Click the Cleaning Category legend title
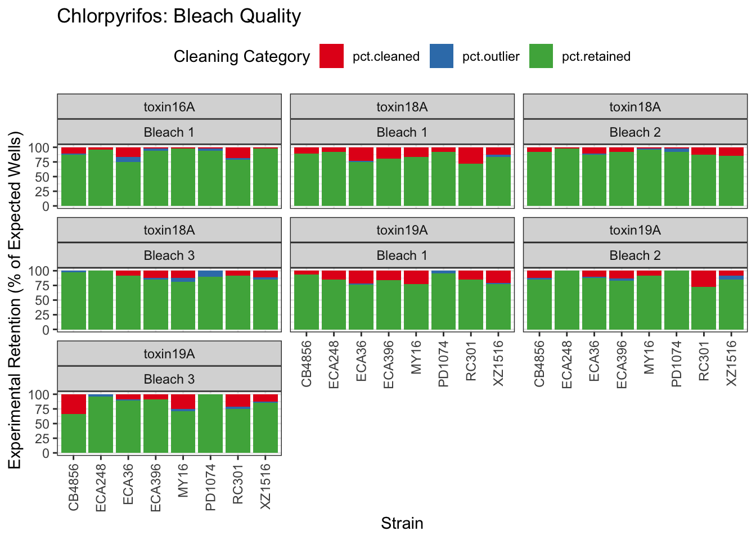This screenshot has height=540, width=756. [241, 57]
